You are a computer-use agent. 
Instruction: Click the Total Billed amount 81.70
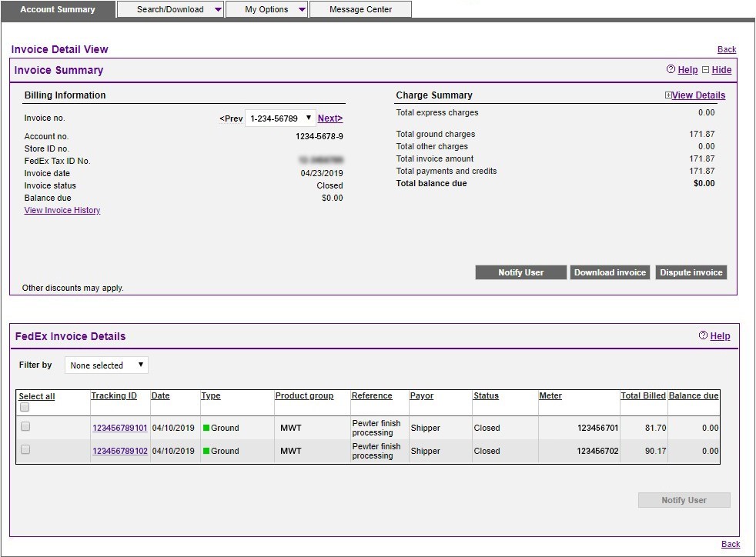656,428
